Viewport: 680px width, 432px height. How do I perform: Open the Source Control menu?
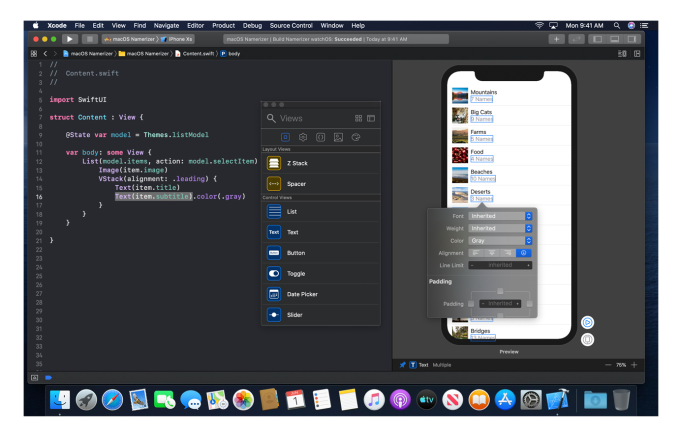pyautogui.click(x=291, y=24)
